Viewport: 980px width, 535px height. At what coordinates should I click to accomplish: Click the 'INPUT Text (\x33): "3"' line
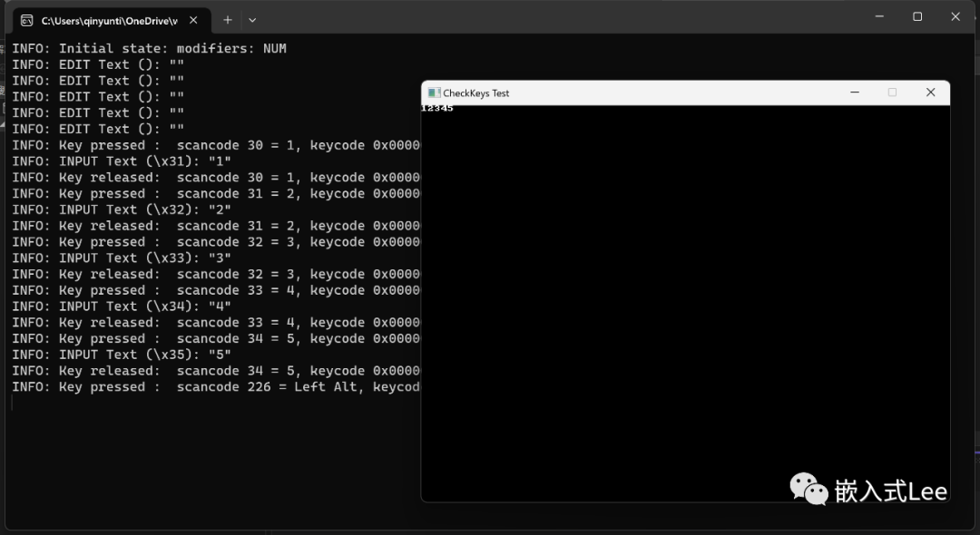coord(122,258)
